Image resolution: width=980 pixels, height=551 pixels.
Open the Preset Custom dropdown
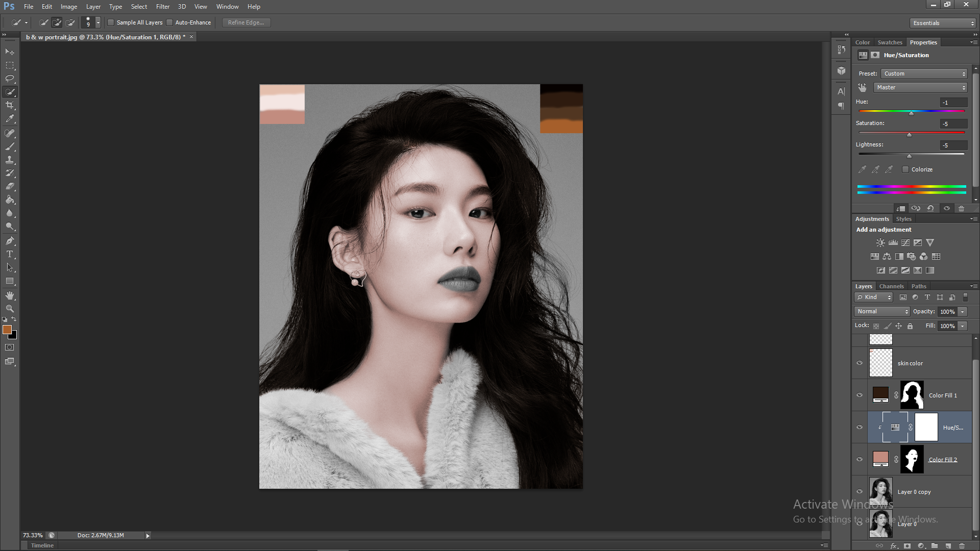(924, 73)
